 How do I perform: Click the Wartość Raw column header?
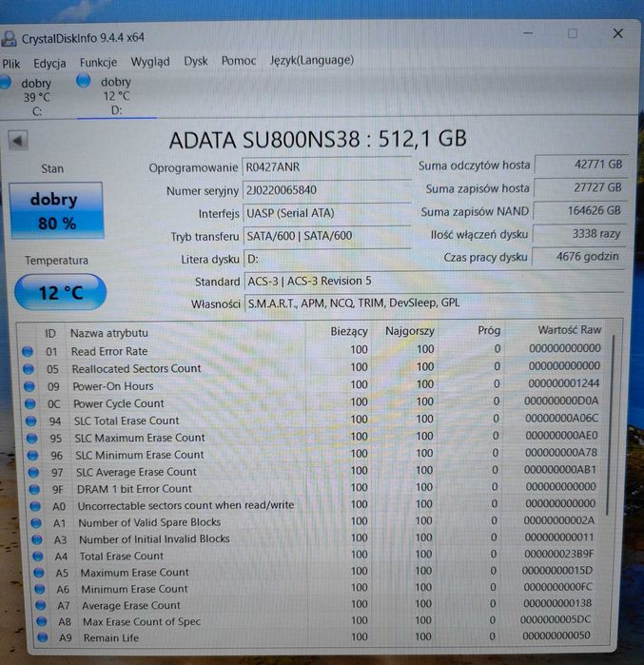point(569,329)
